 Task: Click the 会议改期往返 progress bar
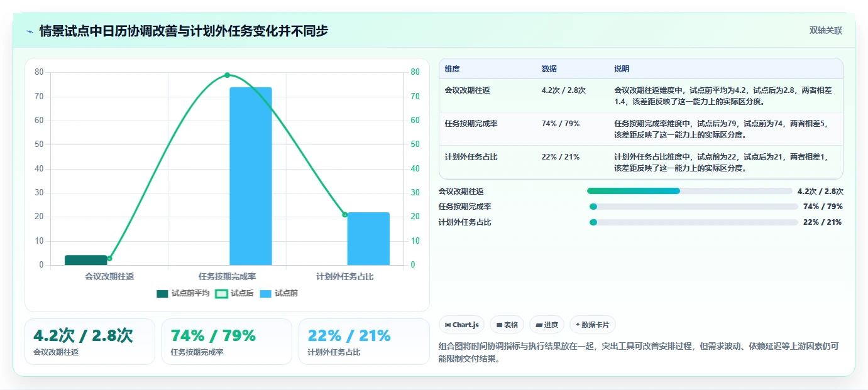click(x=689, y=191)
